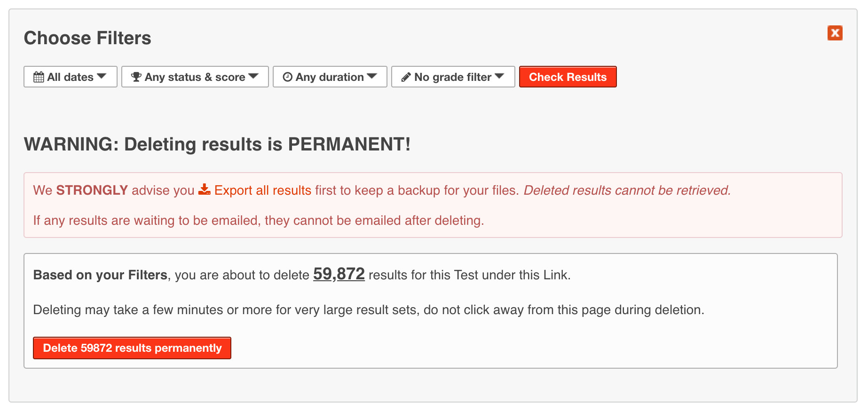Follow the Export all results link
Image resolution: width=868 pixels, height=411 pixels.
click(262, 190)
